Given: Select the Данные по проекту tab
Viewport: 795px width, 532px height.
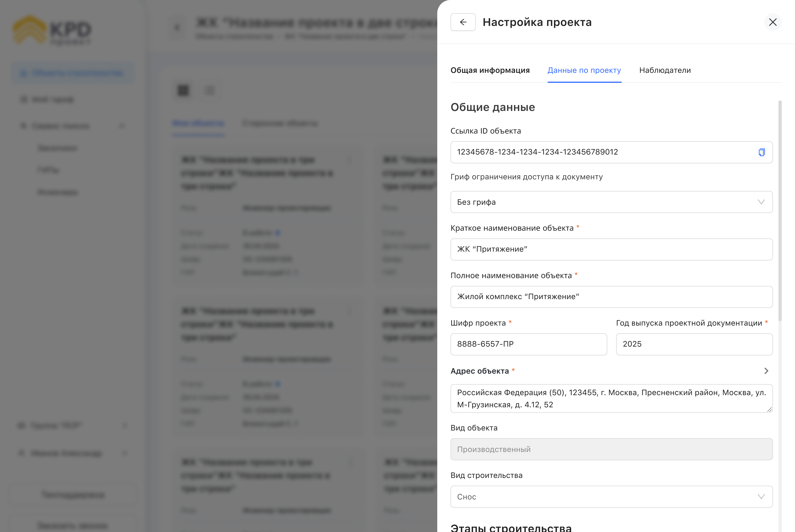Looking at the screenshot, I should (584, 70).
